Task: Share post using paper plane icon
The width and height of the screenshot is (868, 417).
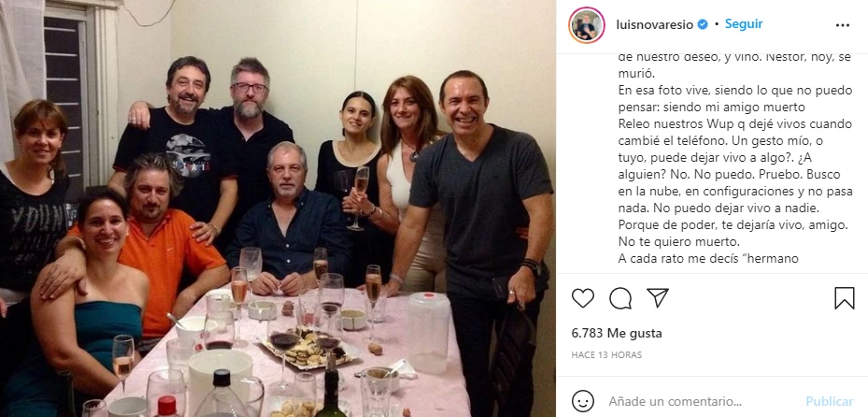Action: [x=658, y=298]
